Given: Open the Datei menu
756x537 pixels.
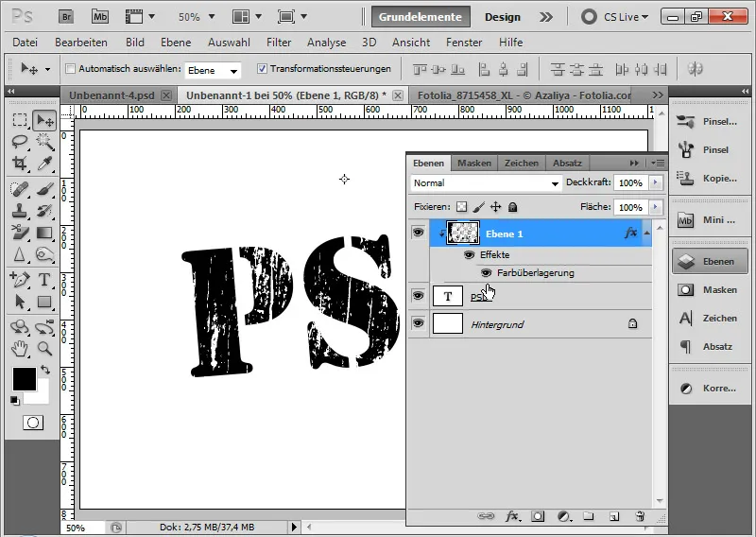Looking at the screenshot, I should pos(26,43).
